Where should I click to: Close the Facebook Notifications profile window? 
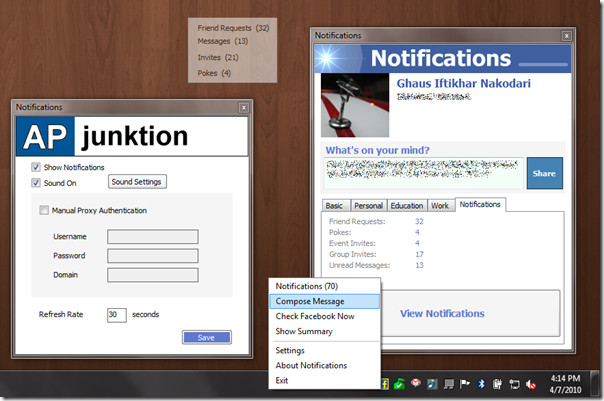[566, 36]
